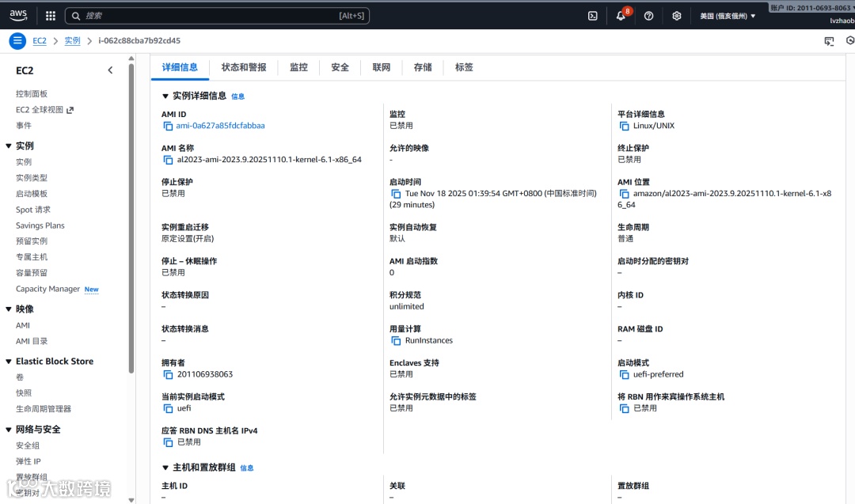Collapse the 实例详细信息 section
855x504 pixels.
165,96
